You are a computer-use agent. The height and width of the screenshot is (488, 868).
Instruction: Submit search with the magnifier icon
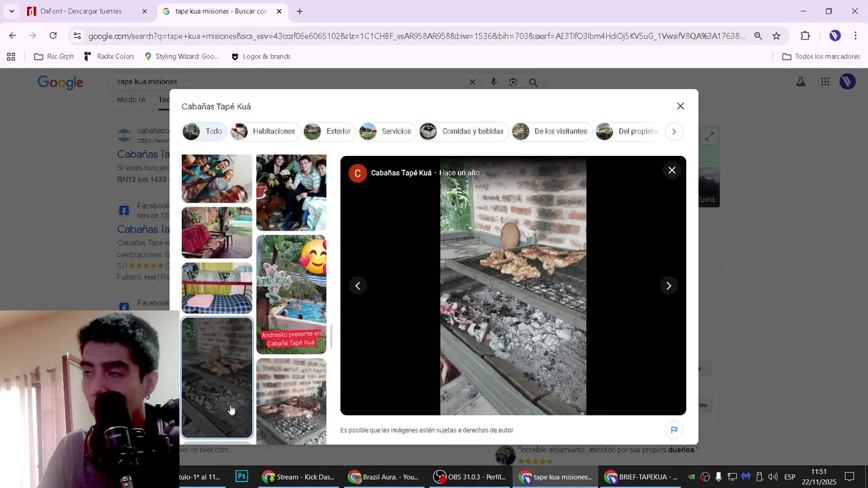(534, 82)
